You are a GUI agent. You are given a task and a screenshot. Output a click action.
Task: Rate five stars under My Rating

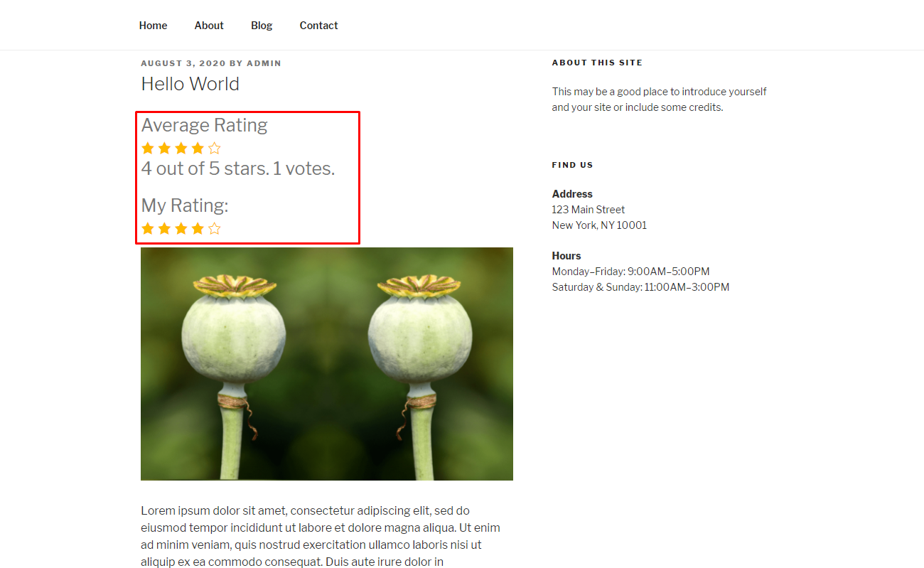coord(215,229)
